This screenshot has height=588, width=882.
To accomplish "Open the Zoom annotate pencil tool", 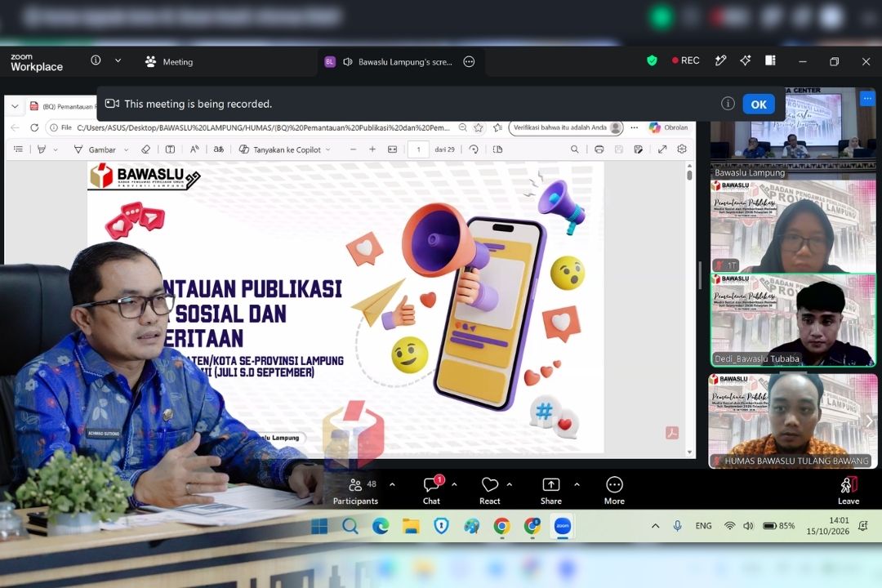I will 720,60.
